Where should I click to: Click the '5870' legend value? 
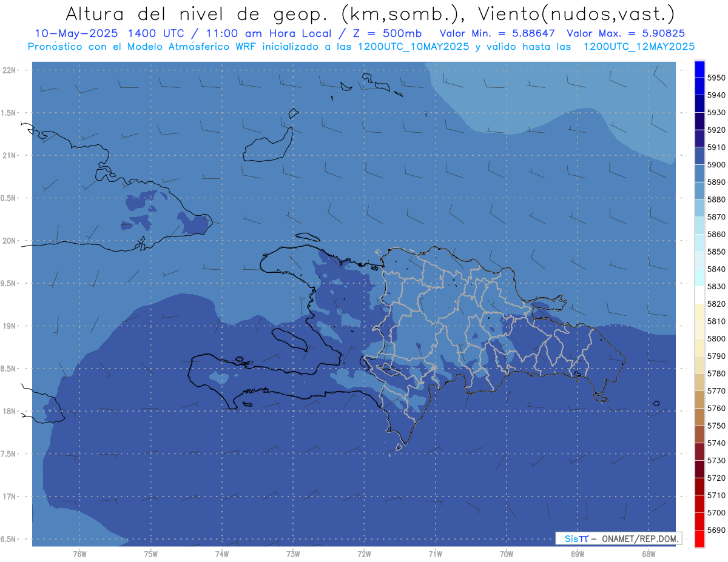click(x=716, y=217)
